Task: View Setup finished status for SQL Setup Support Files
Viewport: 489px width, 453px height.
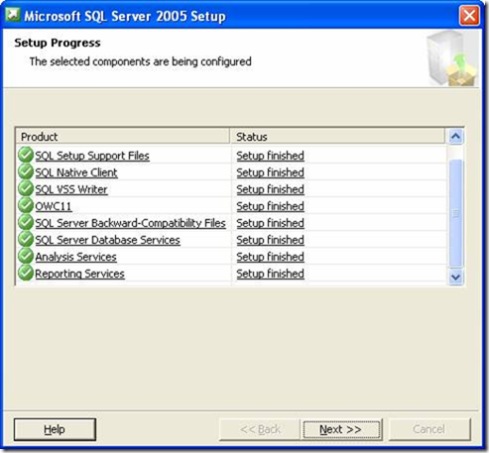Action: [270, 156]
